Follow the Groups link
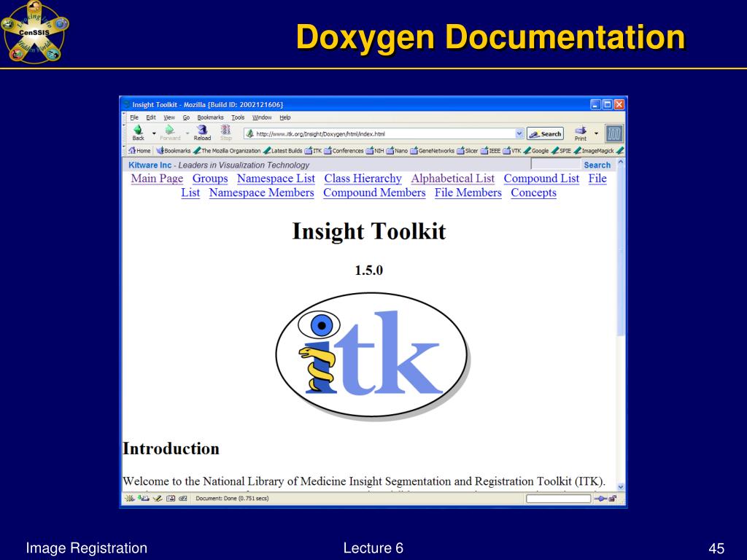The width and height of the screenshot is (747, 560). click(210, 179)
